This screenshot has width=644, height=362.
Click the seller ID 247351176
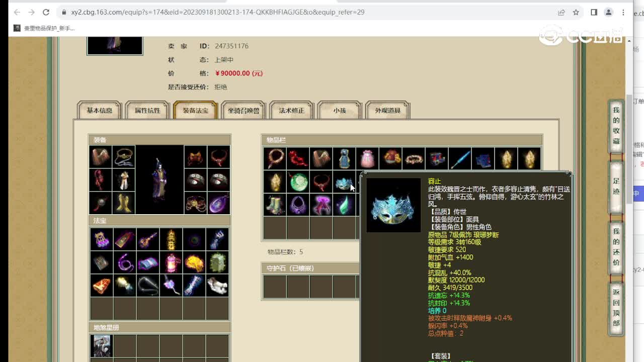tap(231, 46)
